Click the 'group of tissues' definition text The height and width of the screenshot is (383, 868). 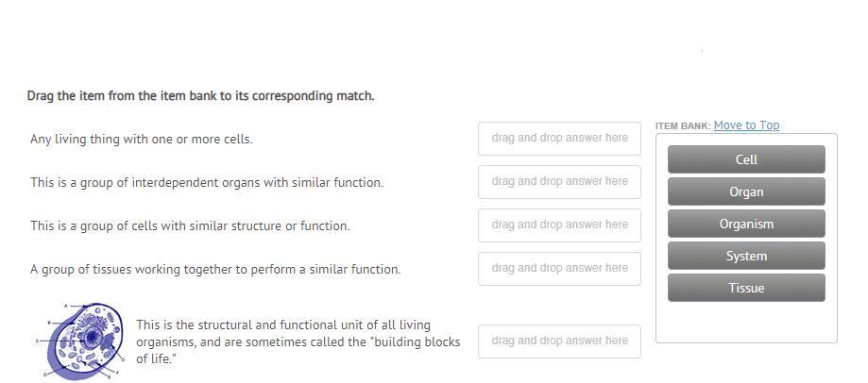pos(215,269)
